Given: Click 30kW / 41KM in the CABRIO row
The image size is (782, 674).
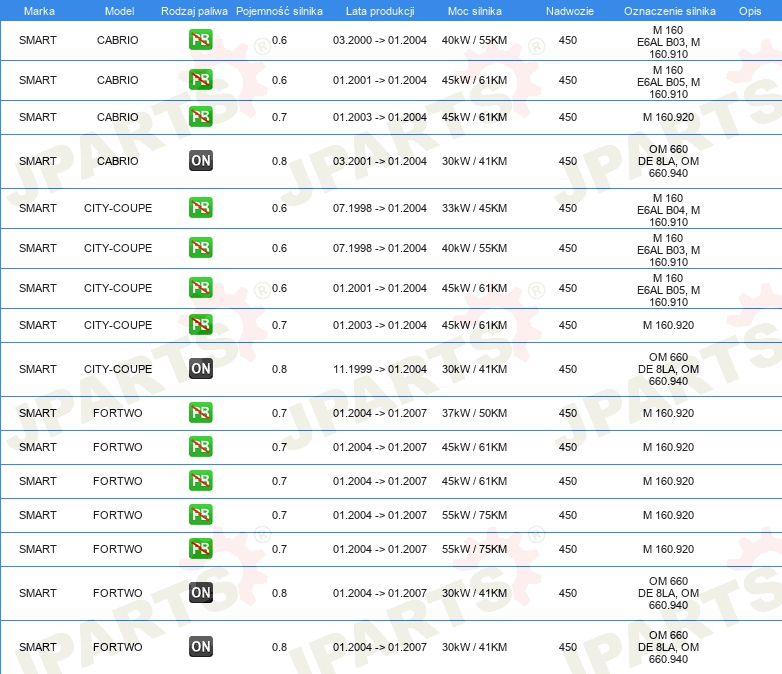Looking at the screenshot, I should (474, 161).
